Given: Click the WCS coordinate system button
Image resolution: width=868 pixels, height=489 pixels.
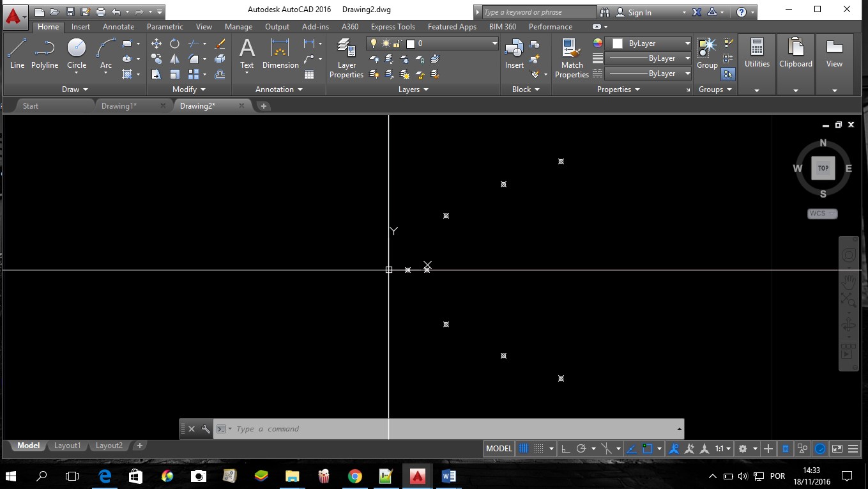Looking at the screenshot, I should [822, 213].
